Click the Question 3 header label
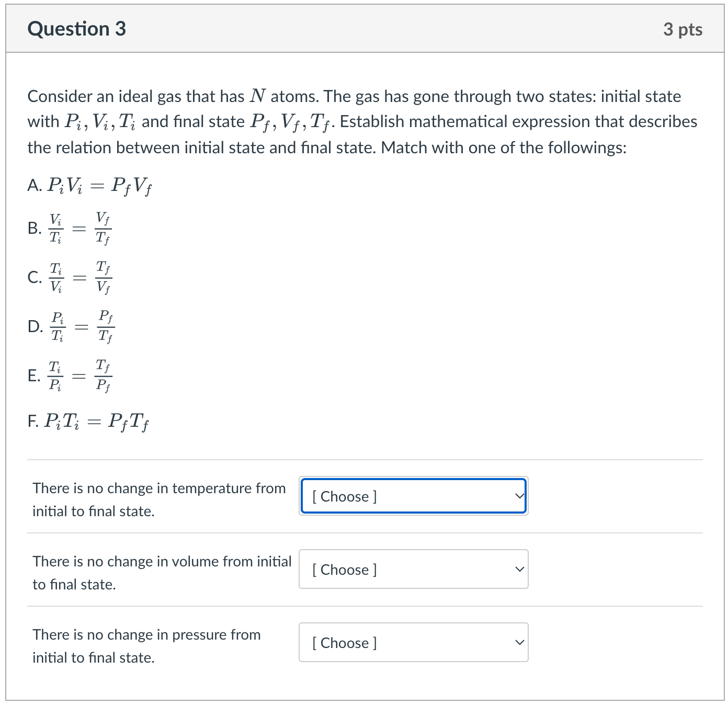728x705 pixels. pos(76,29)
